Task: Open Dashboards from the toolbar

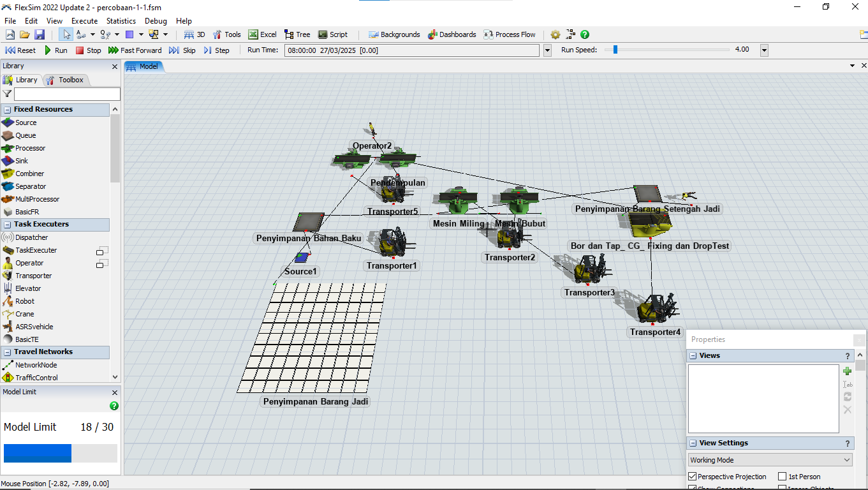Action: click(452, 34)
